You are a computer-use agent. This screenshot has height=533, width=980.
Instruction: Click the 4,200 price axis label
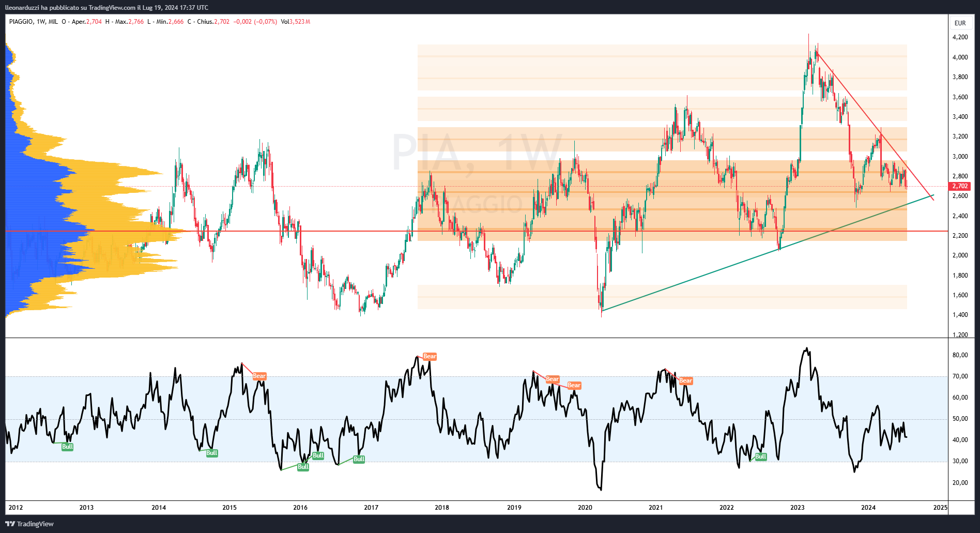[960, 37]
